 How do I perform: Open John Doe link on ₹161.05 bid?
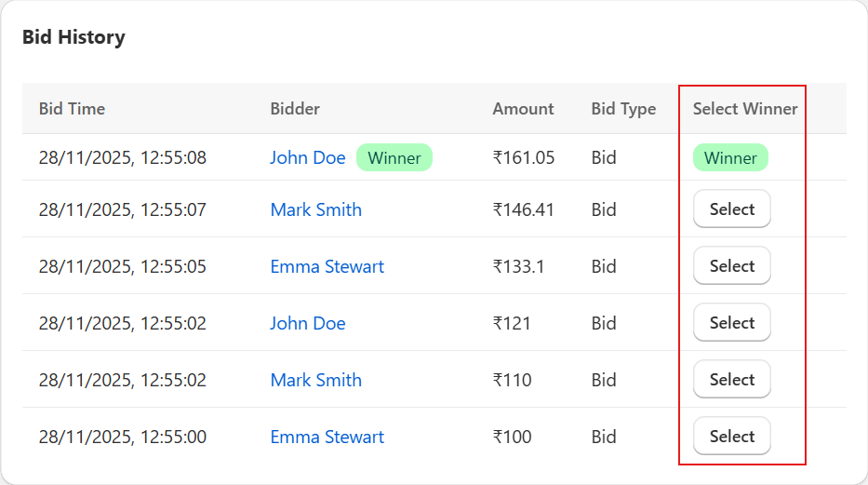tap(307, 158)
